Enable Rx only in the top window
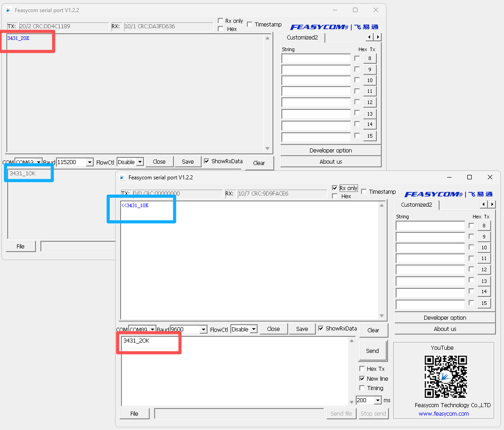This screenshot has width=504, height=430. (x=220, y=21)
